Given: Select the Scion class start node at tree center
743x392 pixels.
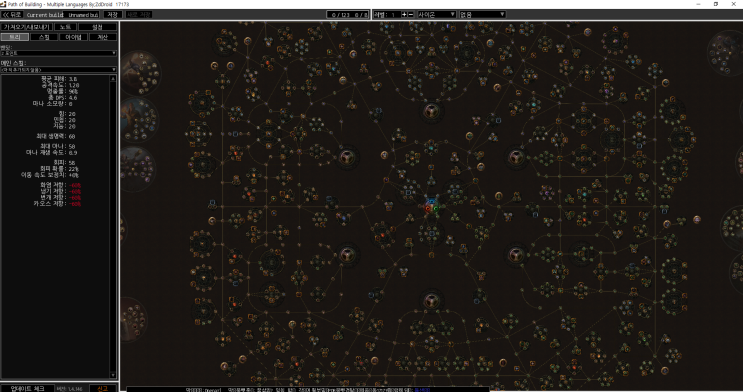Looking at the screenshot, I should click(431, 207).
